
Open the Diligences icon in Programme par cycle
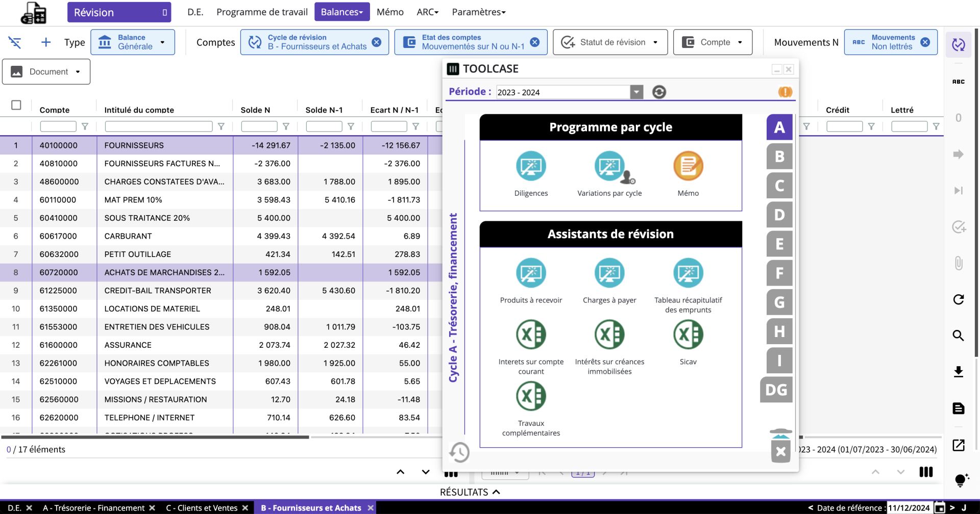click(531, 166)
